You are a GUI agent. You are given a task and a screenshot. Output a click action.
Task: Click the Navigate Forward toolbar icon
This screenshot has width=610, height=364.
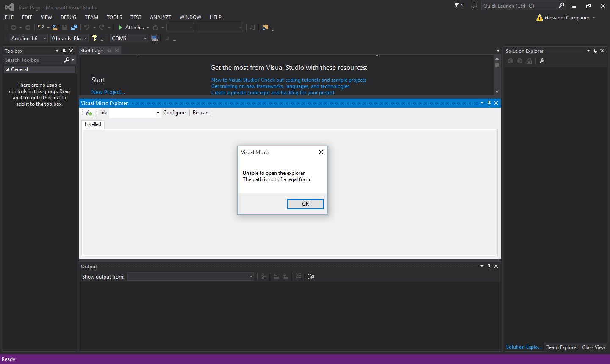pyautogui.click(x=28, y=28)
